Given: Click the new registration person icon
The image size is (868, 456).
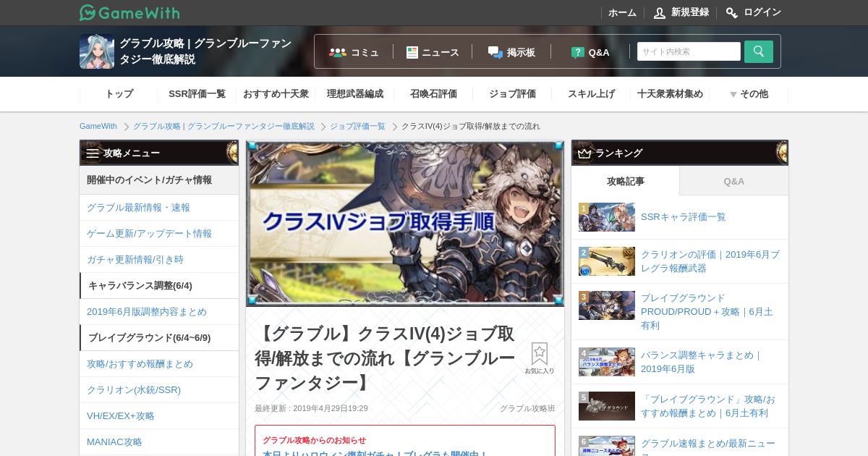Looking at the screenshot, I should coord(660,13).
